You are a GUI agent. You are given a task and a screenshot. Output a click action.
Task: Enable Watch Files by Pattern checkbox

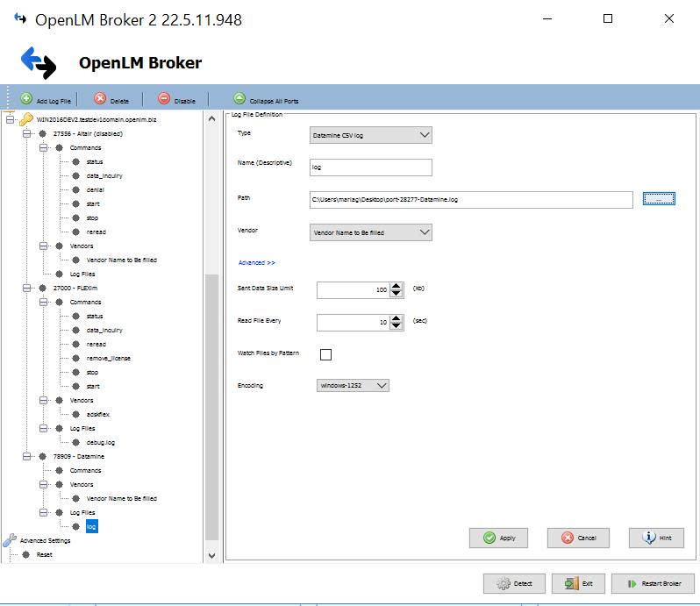pyautogui.click(x=326, y=354)
